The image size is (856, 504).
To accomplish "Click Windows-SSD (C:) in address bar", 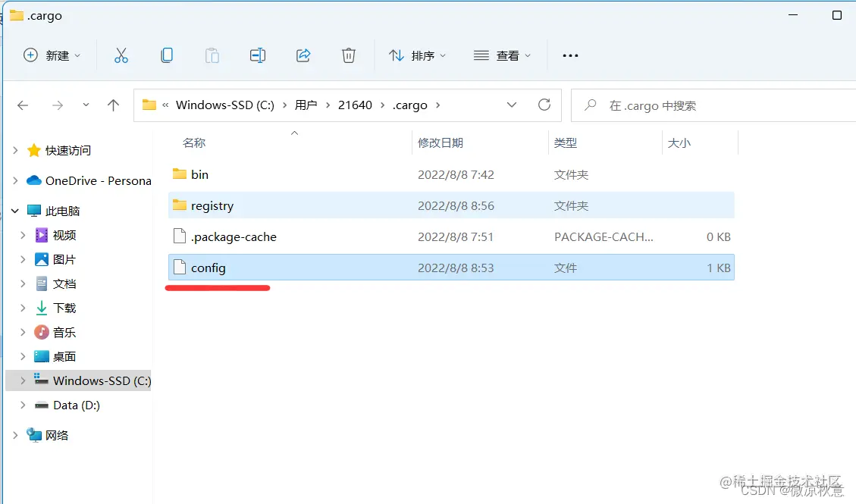I will (x=225, y=105).
